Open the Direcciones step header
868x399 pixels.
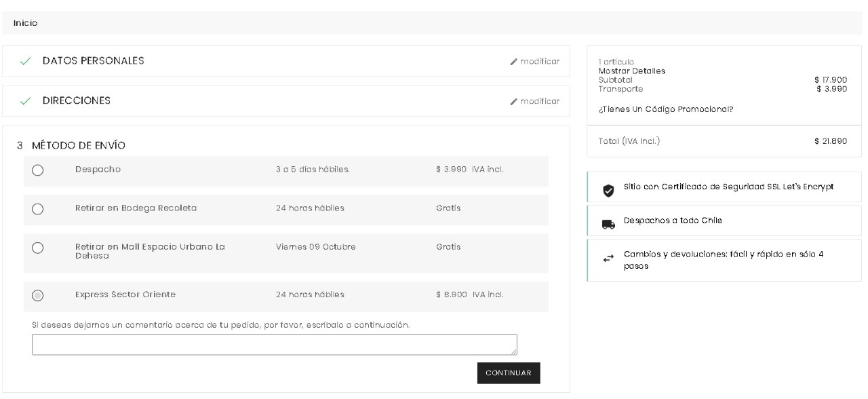pyautogui.click(x=77, y=100)
